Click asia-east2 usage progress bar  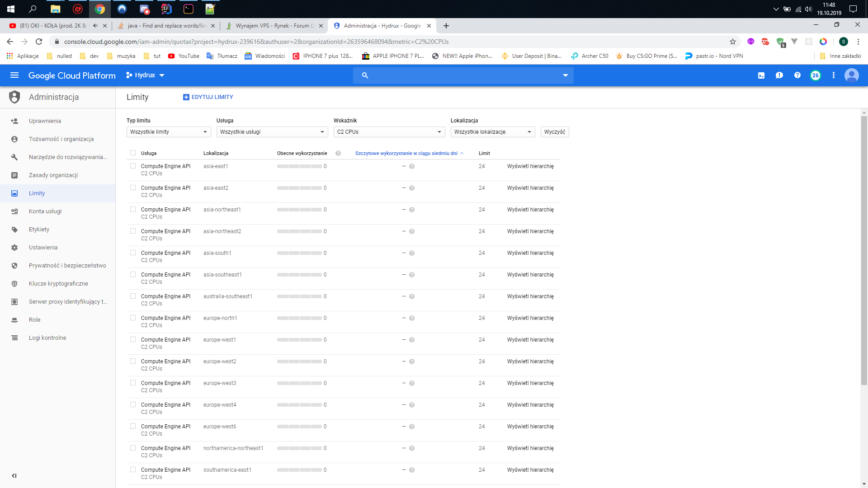[x=299, y=188]
